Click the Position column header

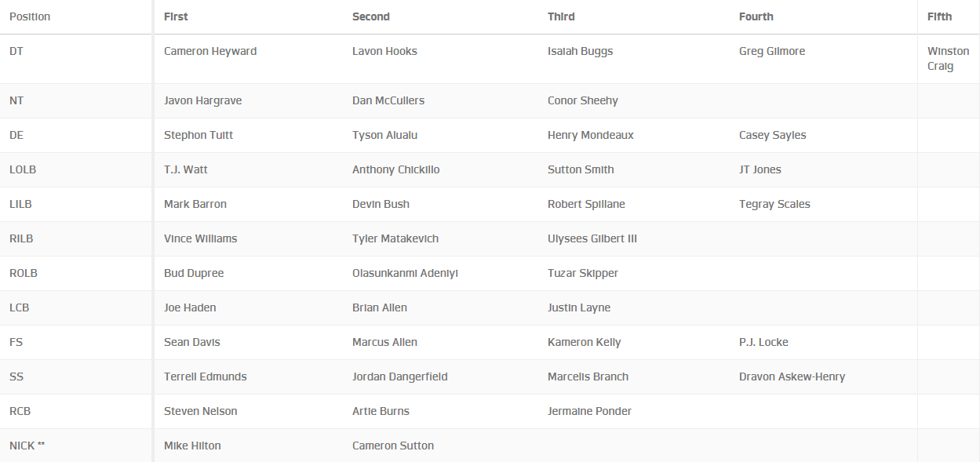[x=30, y=16]
